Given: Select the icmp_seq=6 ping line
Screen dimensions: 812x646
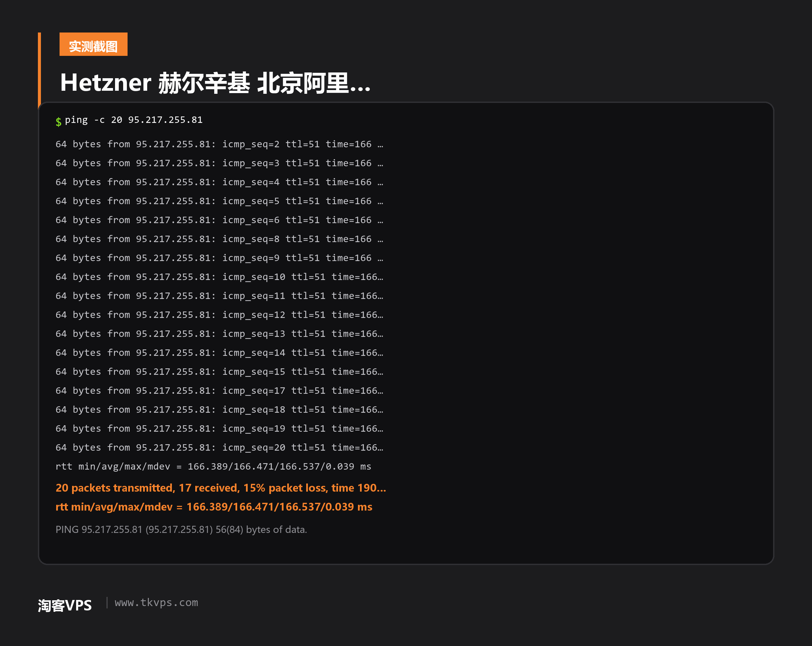Looking at the screenshot, I should click(x=219, y=220).
